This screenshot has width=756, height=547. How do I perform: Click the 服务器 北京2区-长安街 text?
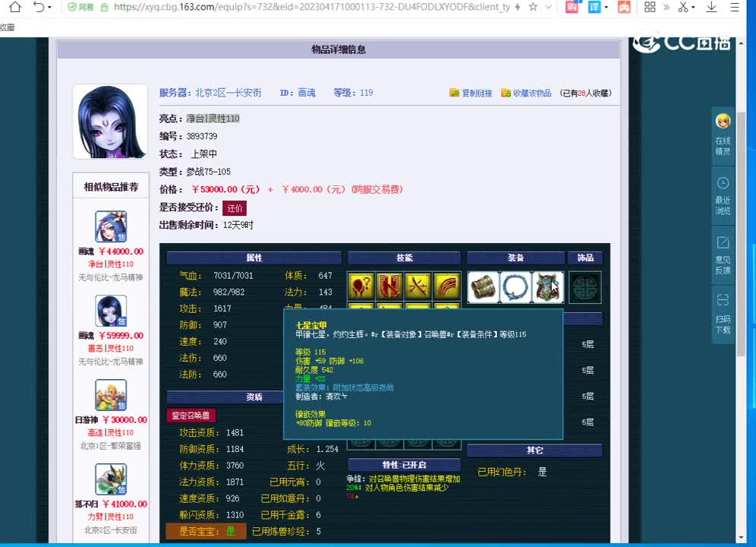tap(210, 93)
